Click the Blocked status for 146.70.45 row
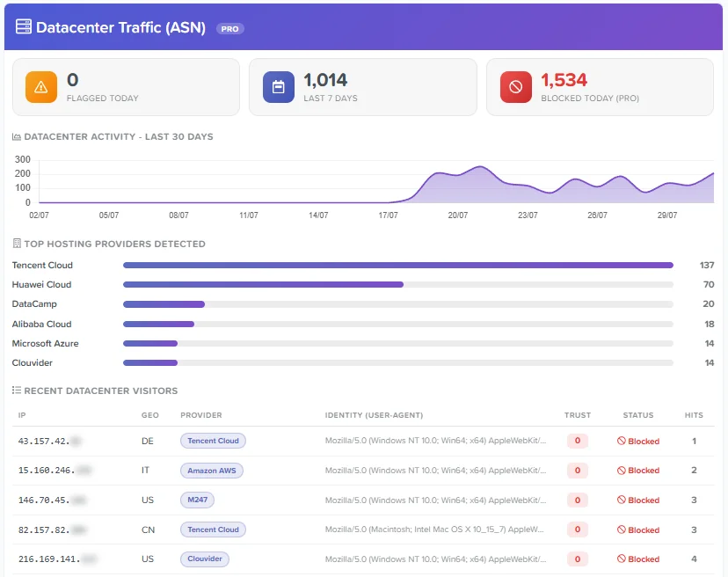The image size is (728, 577). [x=638, y=500]
